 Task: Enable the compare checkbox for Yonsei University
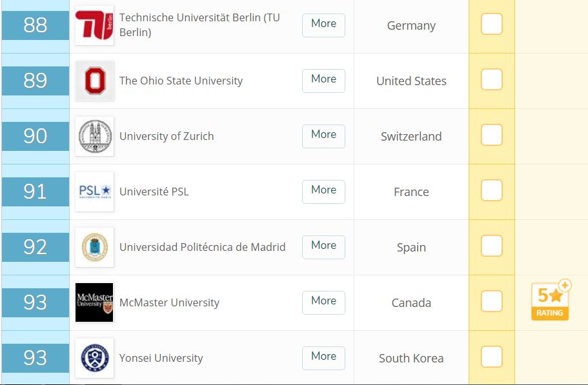pos(492,357)
